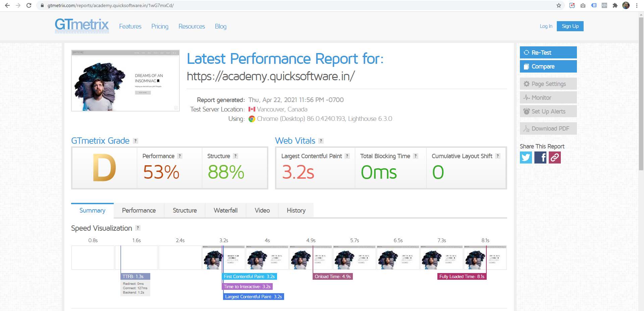Open Page Settings
The height and width of the screenshot is (311, 644).
pyautogui.click(x=548, y=84)
